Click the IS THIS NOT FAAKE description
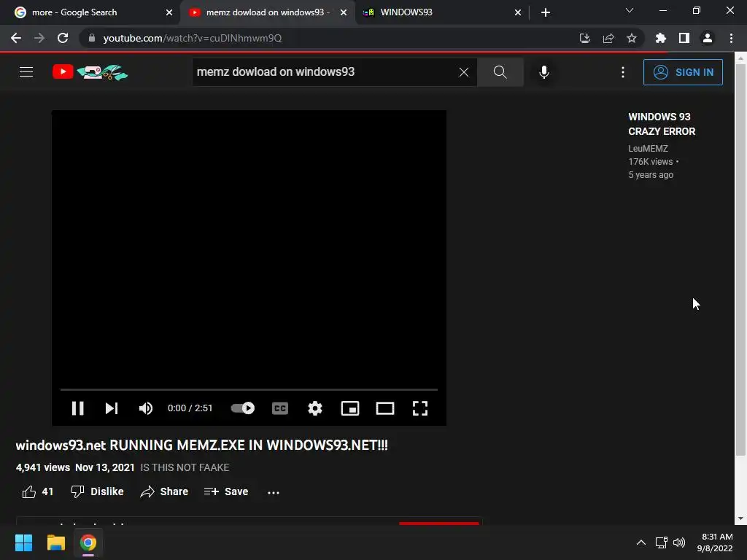Screen dimensions: 747x560 185,467
